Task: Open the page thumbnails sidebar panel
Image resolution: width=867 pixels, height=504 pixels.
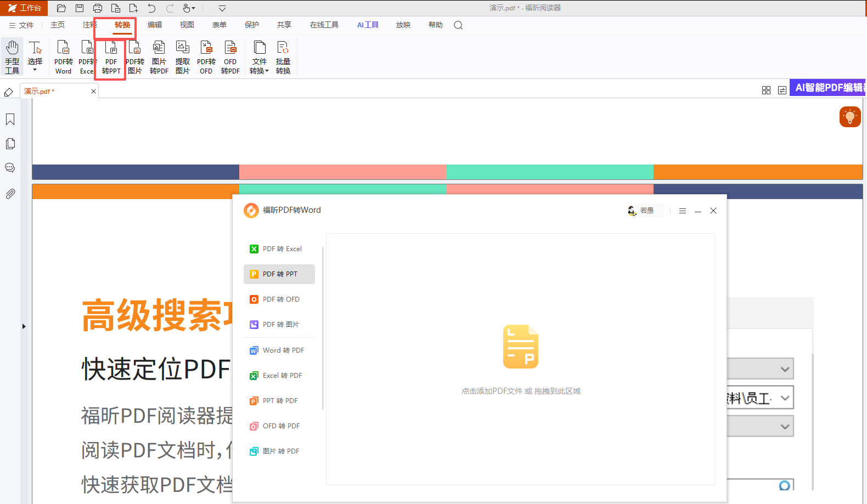Action: pos(10,144)
